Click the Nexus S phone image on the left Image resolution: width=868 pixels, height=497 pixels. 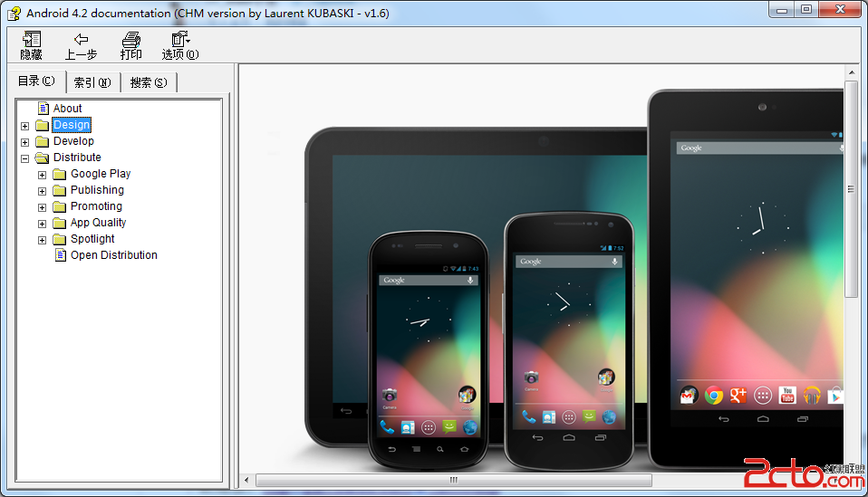(x=428, y=350)
